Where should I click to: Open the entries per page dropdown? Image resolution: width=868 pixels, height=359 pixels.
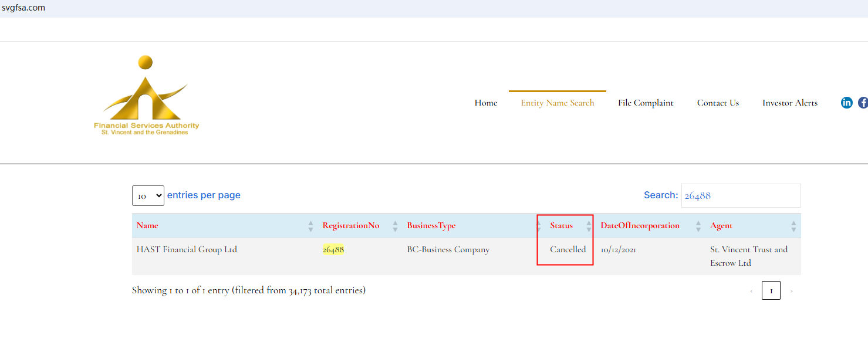(148, 196)
